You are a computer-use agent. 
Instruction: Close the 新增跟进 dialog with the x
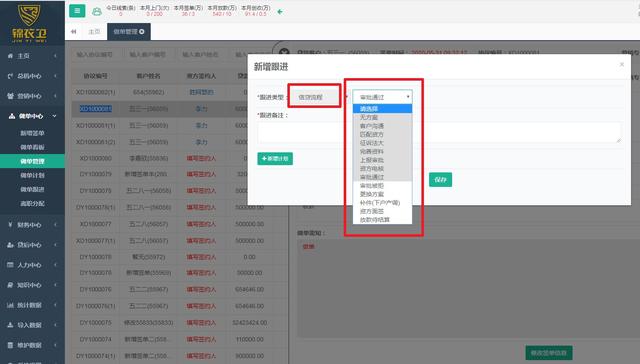(x=622, y=64)
